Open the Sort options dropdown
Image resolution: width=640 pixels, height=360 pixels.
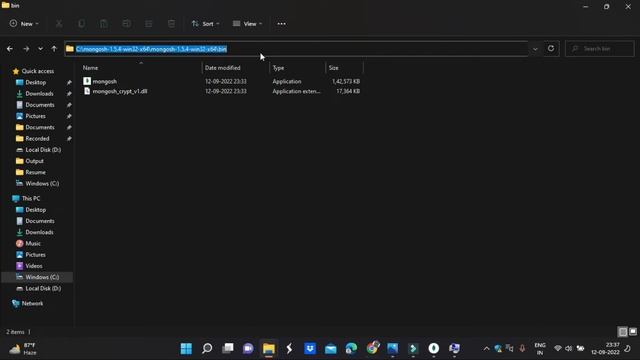[x=205, y=24]
